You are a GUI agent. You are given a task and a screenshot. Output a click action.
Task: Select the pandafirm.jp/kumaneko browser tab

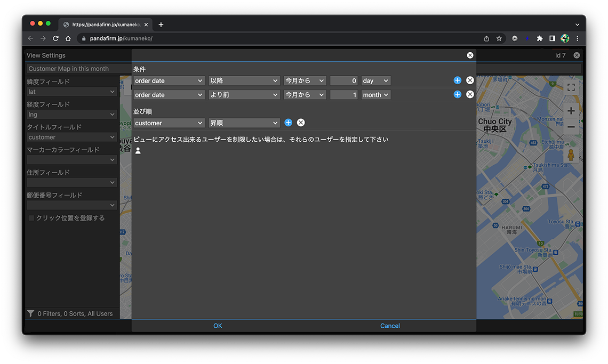pos(106,25)
